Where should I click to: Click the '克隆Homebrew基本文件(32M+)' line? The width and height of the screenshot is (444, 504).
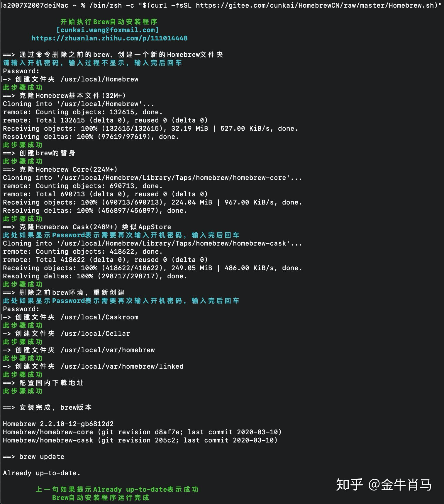(64, 96)
